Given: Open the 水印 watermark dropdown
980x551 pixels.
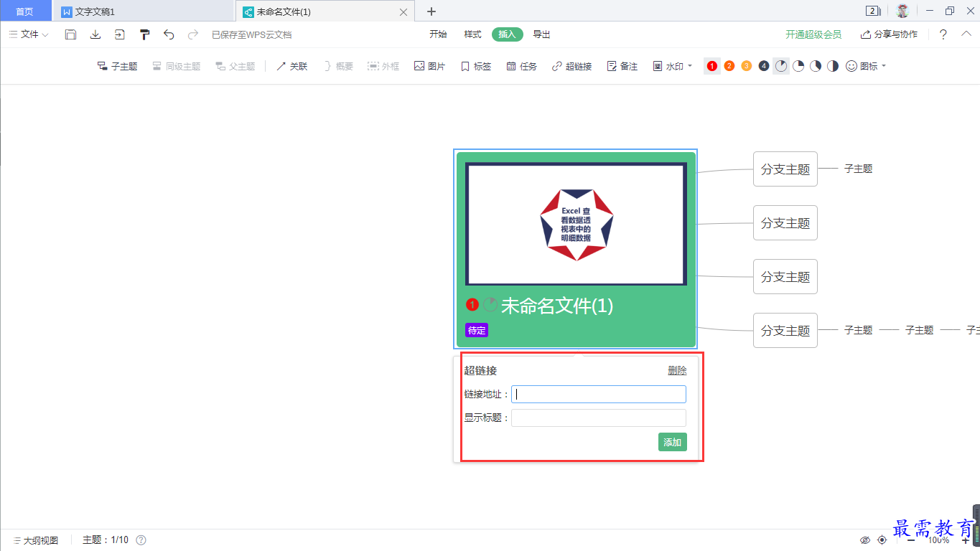Looking at the screenshot, I should [x=672, y=66].
